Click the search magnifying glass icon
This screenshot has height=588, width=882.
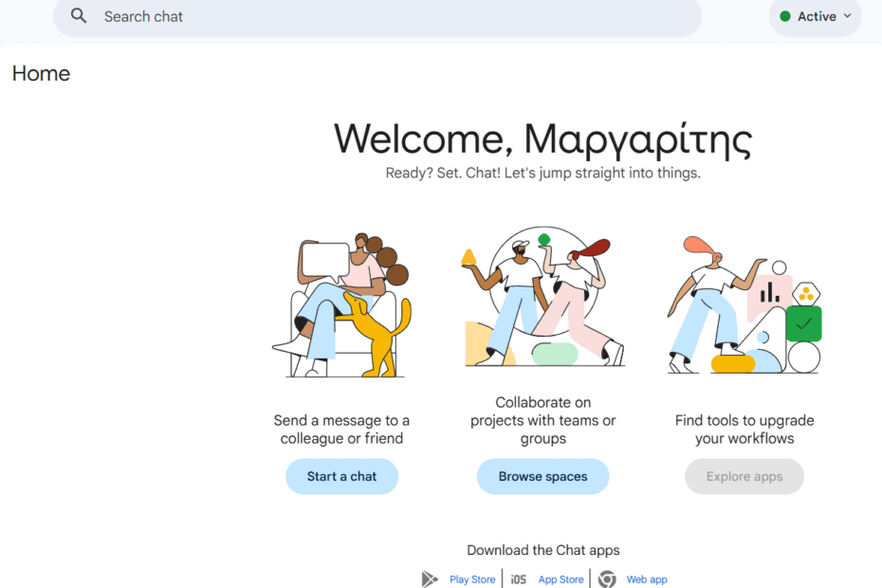click(78, 15)
